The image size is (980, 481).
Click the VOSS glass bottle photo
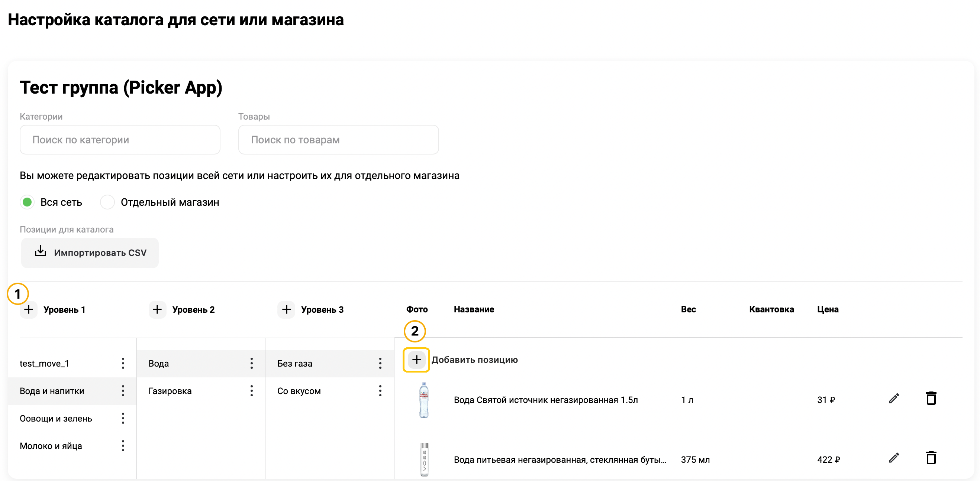click(x=424, y=459)
